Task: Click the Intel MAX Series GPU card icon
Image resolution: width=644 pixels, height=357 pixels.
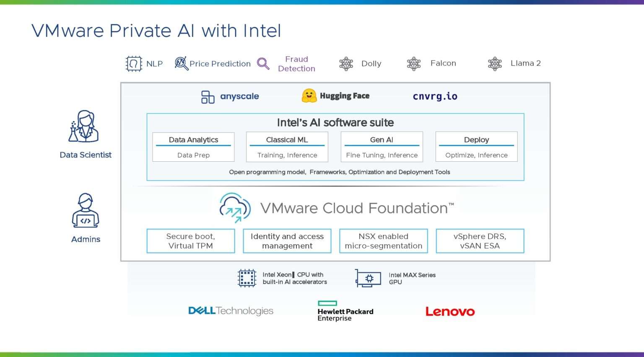Action: (x=368, y=278)
